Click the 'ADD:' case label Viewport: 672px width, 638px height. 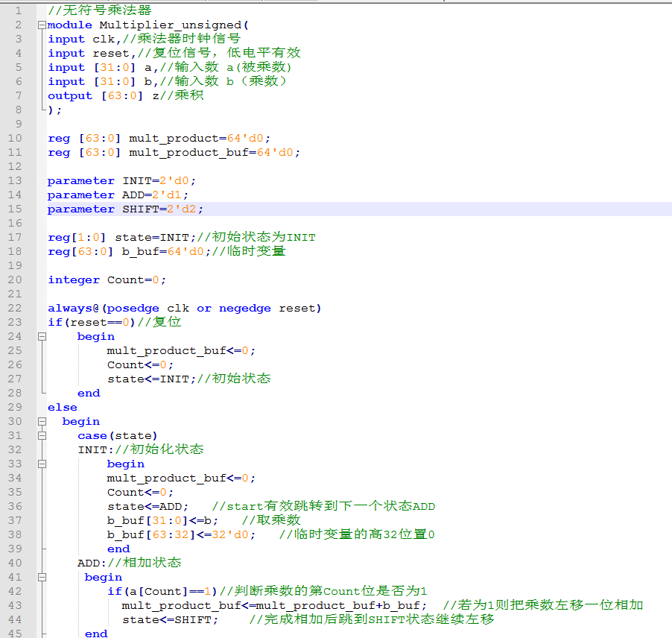click(92, 563)
